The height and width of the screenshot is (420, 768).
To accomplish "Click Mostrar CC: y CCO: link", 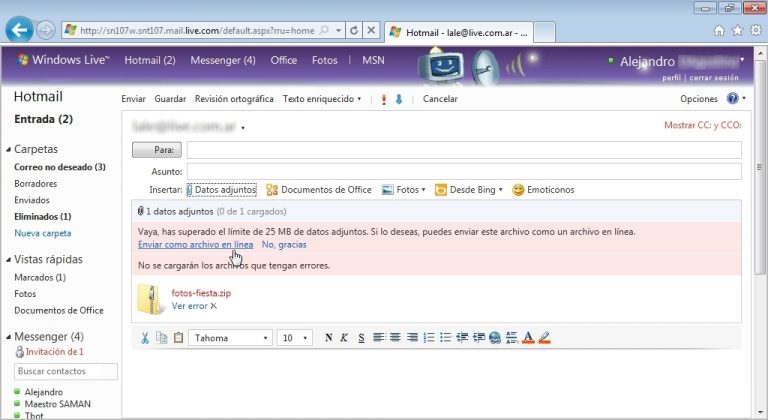I will tap(702, 125).
